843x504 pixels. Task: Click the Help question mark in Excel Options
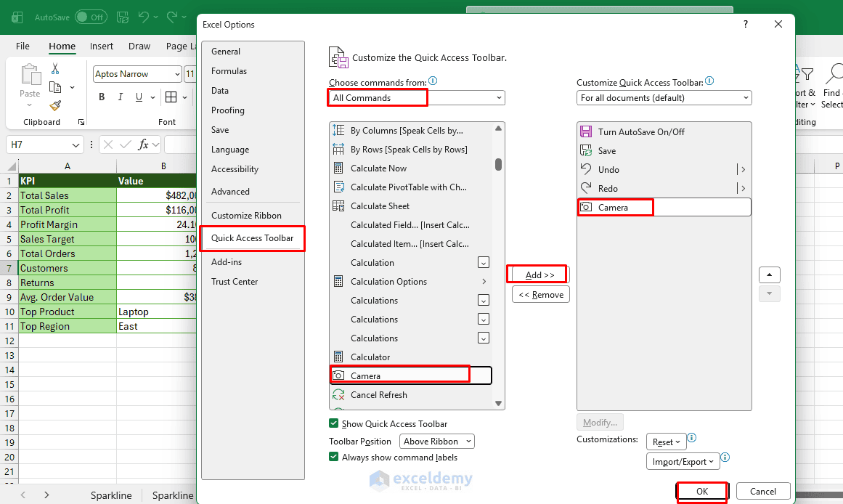(x=746, y=24)
